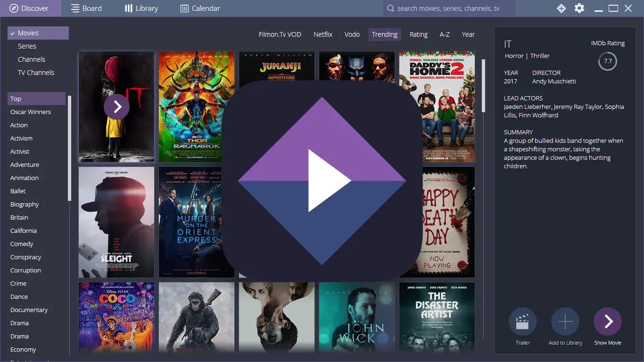644x362 pixels.
Task: Sort movies by Rating
Action: (418, 34)
